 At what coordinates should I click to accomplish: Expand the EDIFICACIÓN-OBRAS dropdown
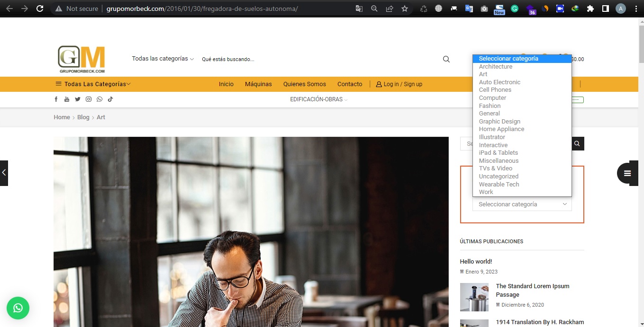[319, 99]
